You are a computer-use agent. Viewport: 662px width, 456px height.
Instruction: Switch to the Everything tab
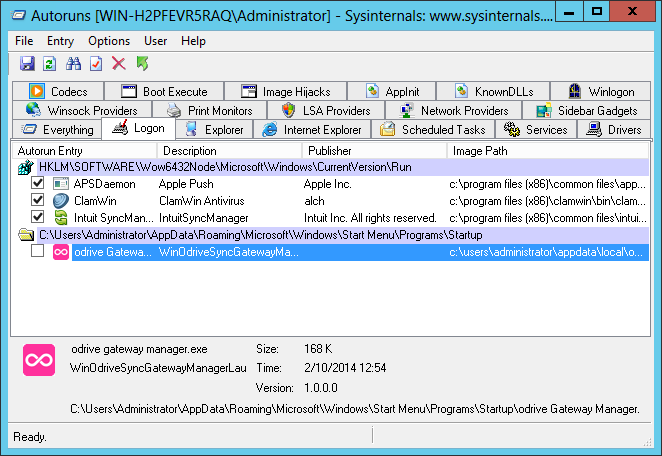(x=57, y=129)
